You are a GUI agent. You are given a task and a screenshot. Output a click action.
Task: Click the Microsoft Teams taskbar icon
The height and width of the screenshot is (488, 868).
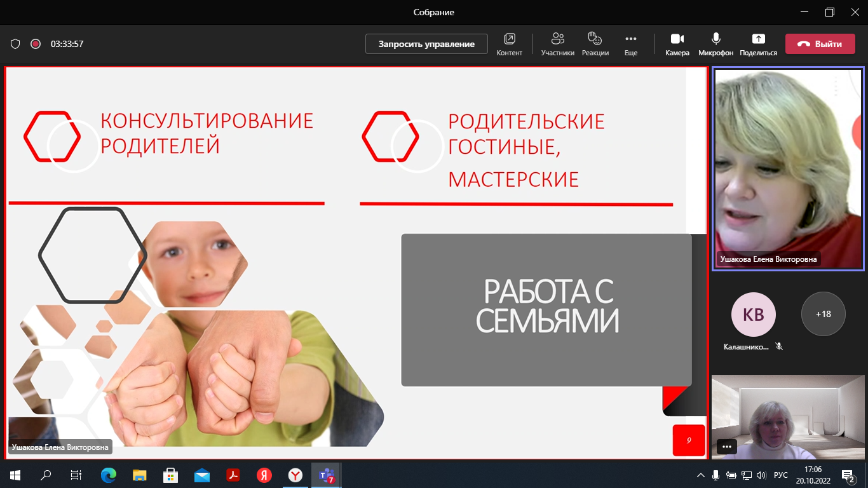[327, 475]
